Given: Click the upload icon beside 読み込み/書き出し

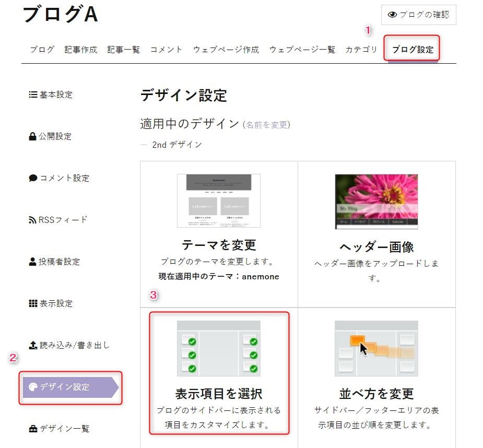Looking at the screenshot, I should pos(33,345).
